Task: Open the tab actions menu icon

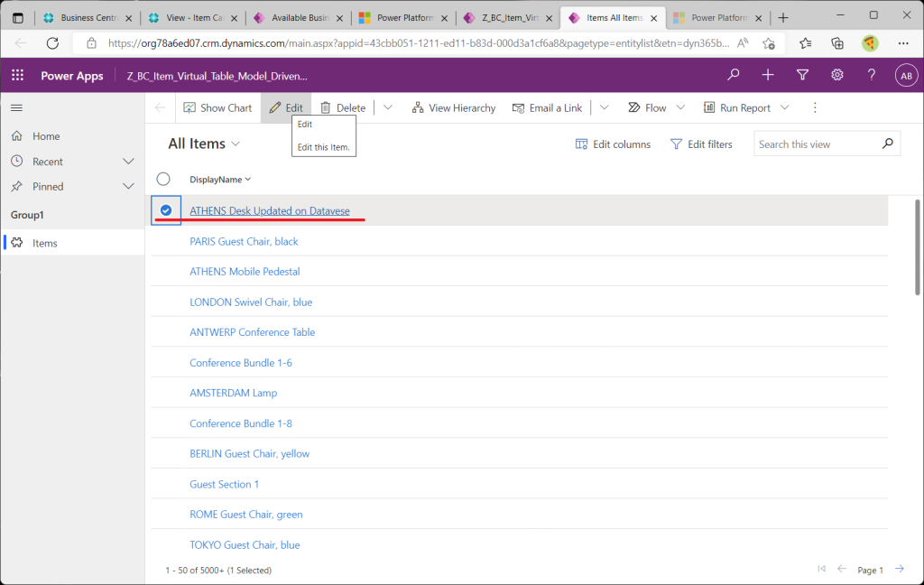Action: tap(18, 18)
